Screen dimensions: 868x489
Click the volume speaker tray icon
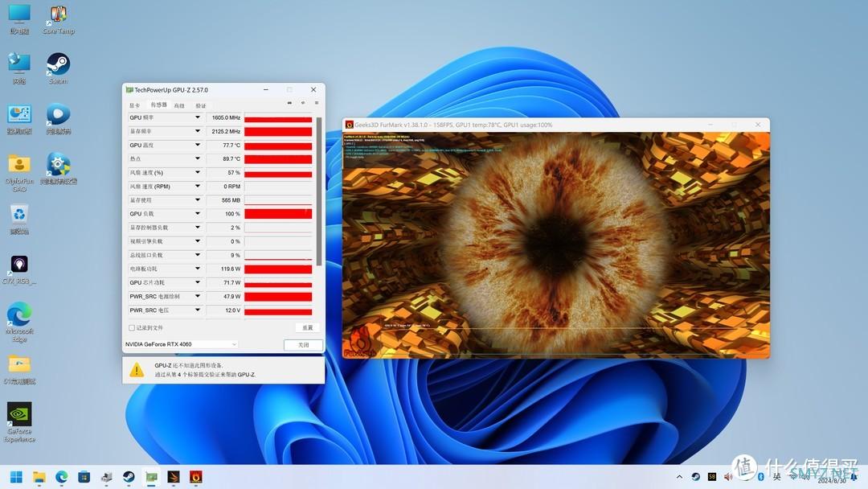point(728,477)
